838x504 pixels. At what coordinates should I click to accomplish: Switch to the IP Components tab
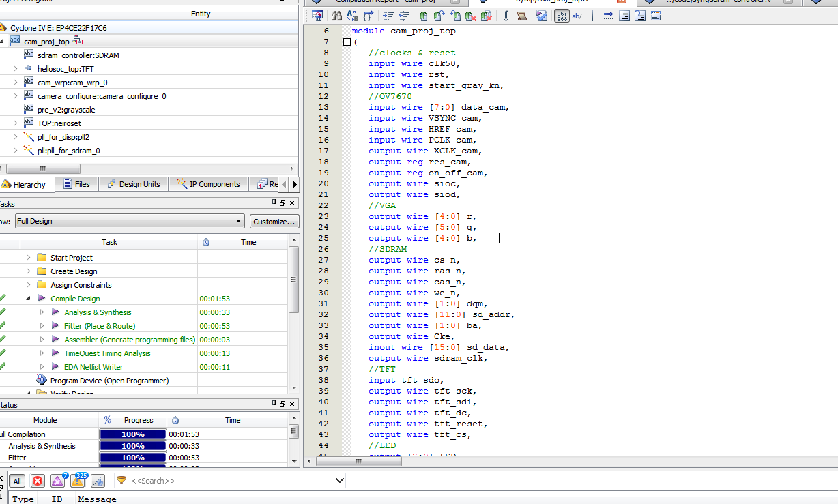tap(208, 184)
